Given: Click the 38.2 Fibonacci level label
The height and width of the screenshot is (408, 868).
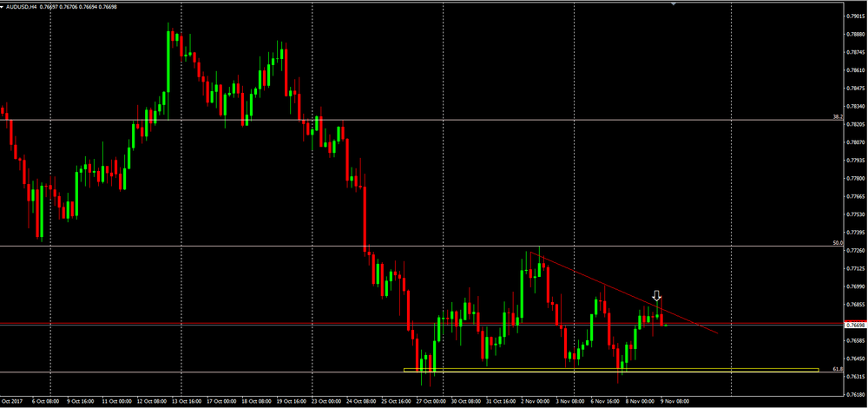Looking at the screenshot, I should click(838, 117).
